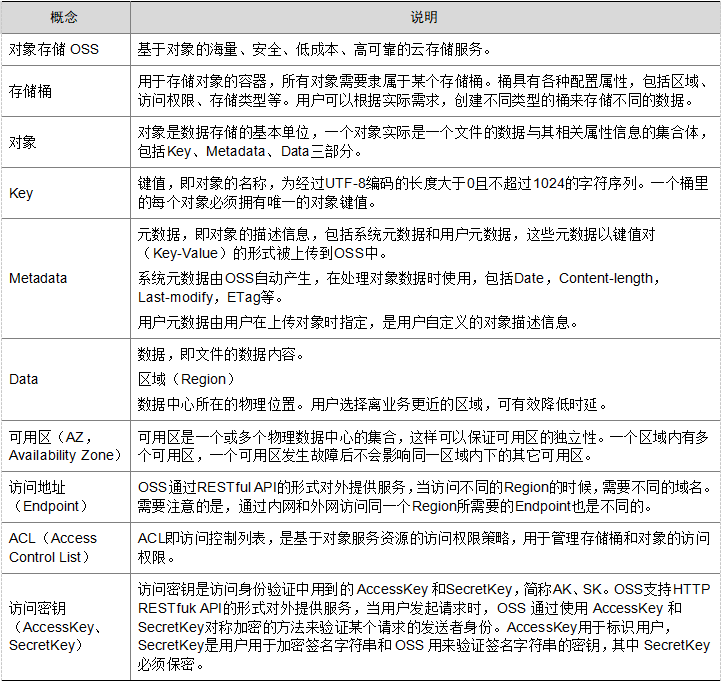
Task: Click text '的每个对象必须拥有唯一的对象键值'
Action: [252, 202]
